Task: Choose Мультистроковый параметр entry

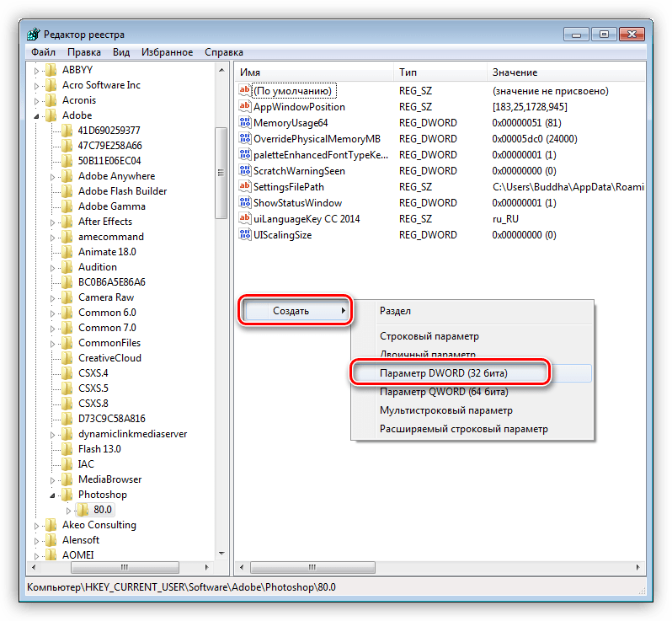Action: pos(472,410)
